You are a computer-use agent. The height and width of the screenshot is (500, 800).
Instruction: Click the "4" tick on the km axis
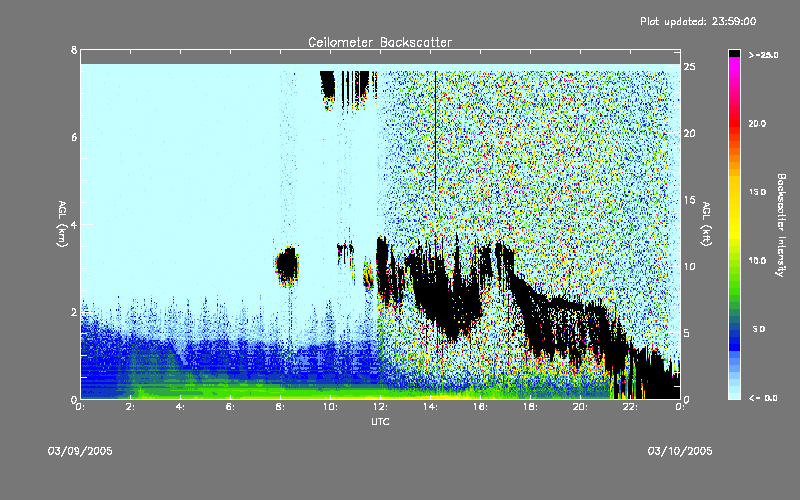74,224
